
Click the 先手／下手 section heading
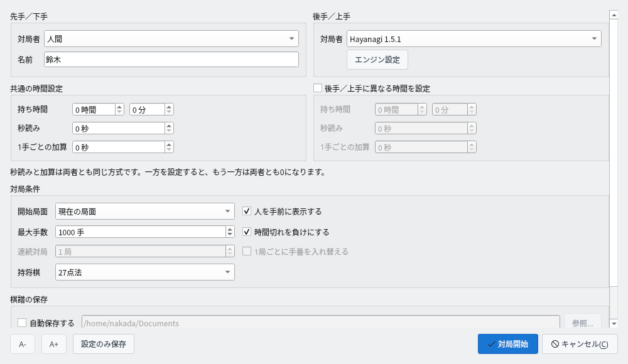(x=29, y=16)
